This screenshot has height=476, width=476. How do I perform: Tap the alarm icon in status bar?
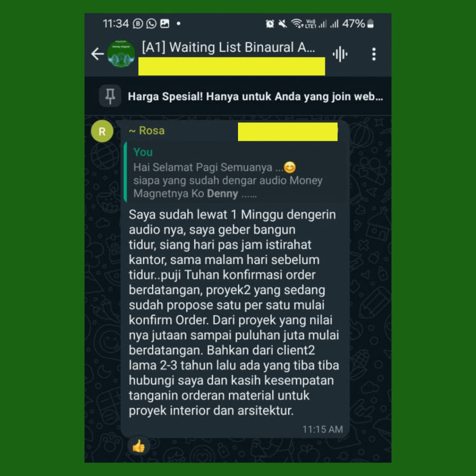pos(270,24)
